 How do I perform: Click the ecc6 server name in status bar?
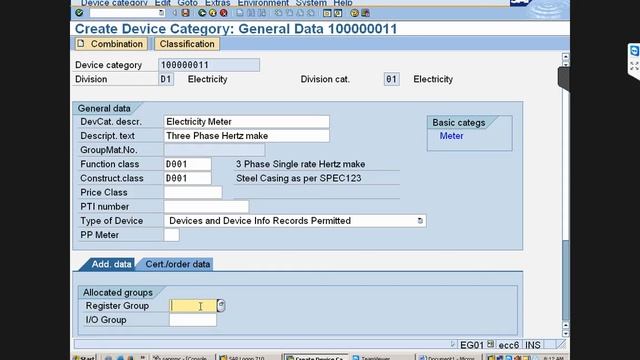tap(509, 345)
